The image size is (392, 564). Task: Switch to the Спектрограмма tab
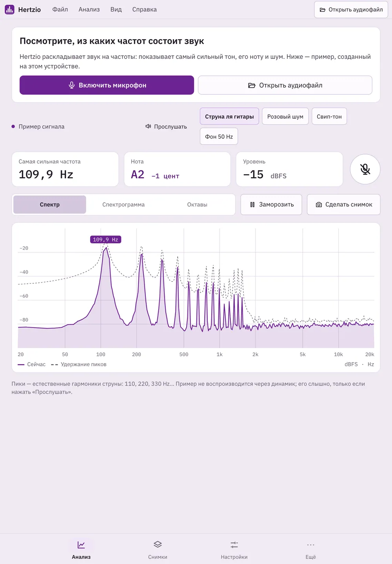tap(123, 205)
